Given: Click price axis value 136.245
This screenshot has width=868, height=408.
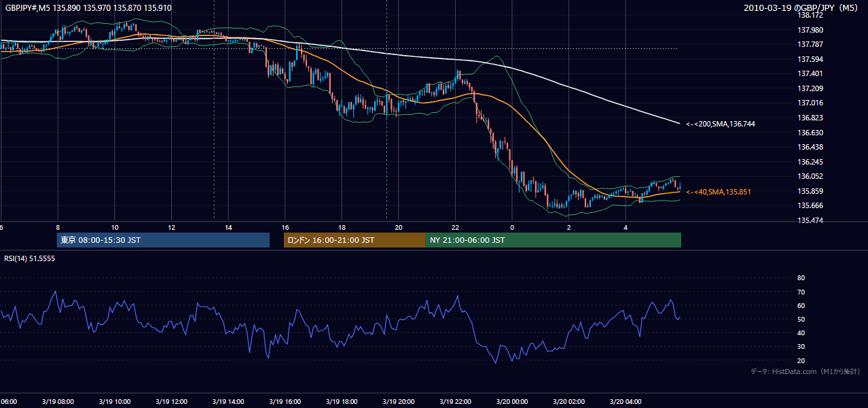Looking at the screenshot, I should coord(810,162).
